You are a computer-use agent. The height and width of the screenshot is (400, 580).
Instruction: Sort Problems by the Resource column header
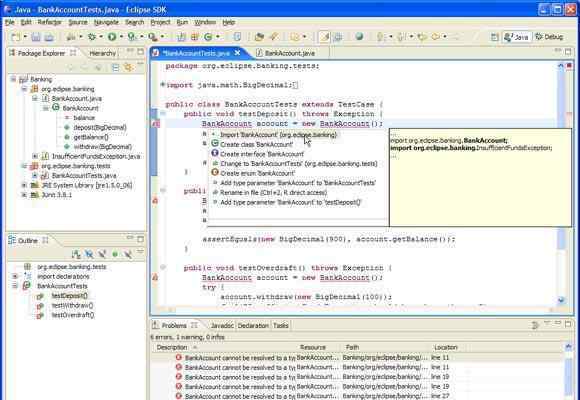313,347
